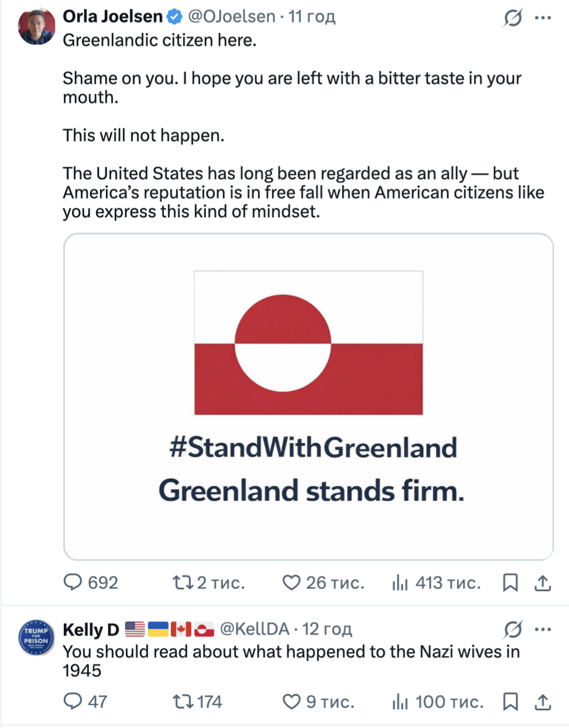
Task: Retweet Orla Joelsen's Greenland post
Action: coord(181,582)
